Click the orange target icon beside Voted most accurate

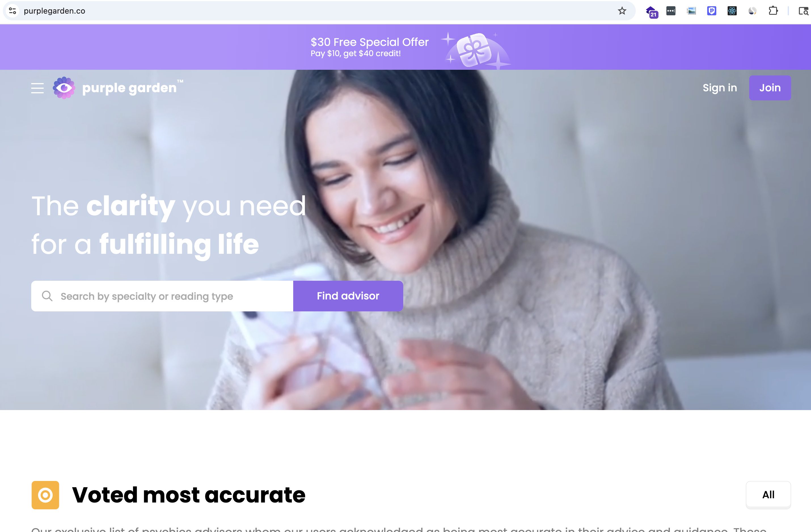45,495
